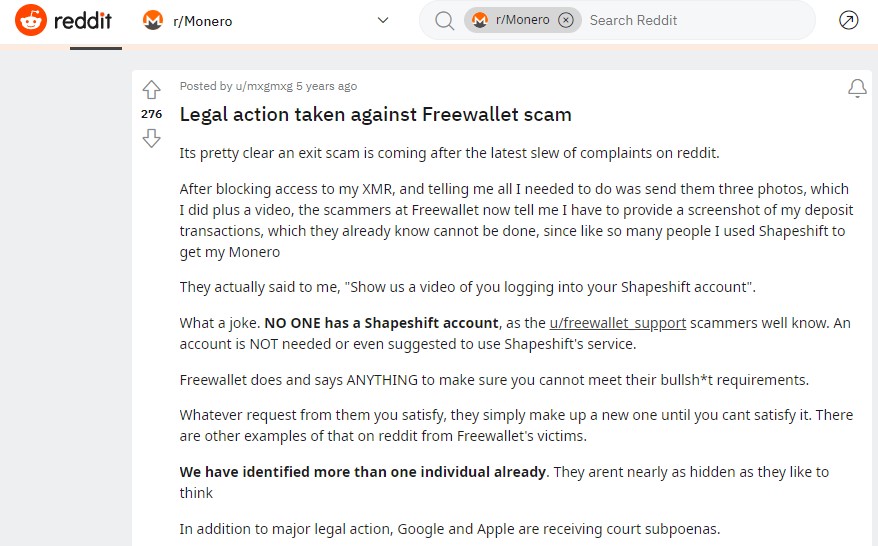Follow the u/freewallet_support user link

tap(618, 323)
